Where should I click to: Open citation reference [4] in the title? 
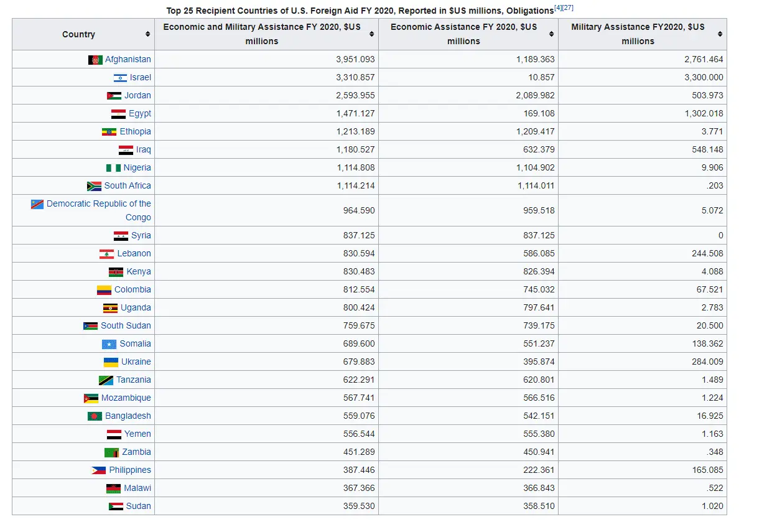point(557,8)
